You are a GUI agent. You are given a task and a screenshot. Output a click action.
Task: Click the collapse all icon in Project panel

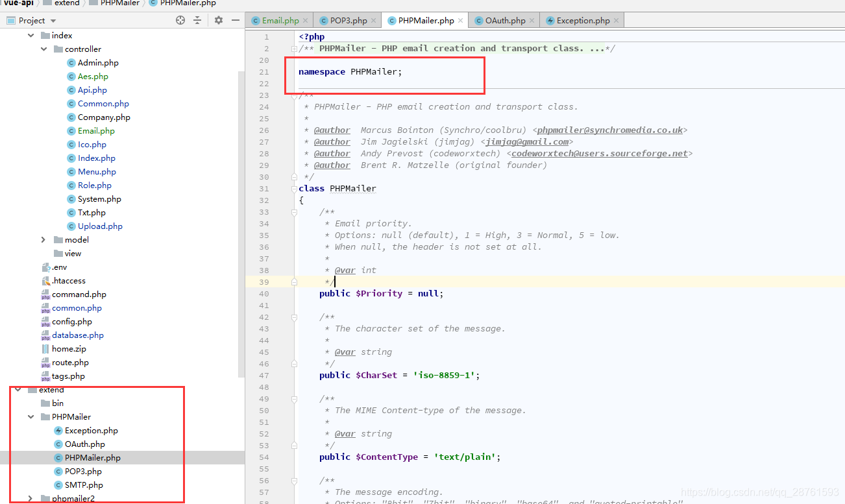click(197, 20)
